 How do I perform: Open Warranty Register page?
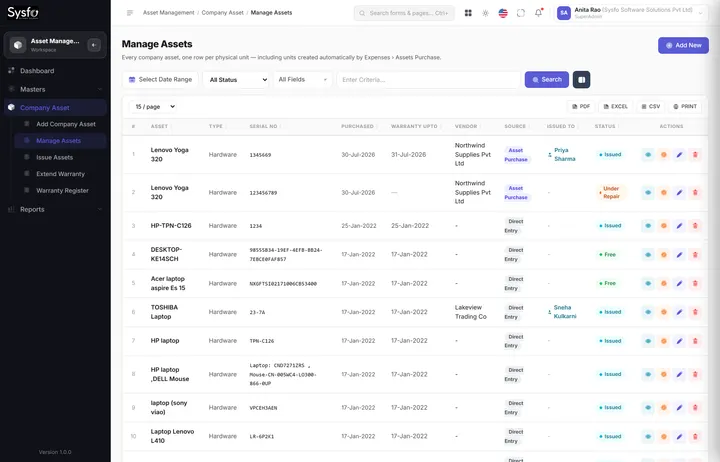61,190
